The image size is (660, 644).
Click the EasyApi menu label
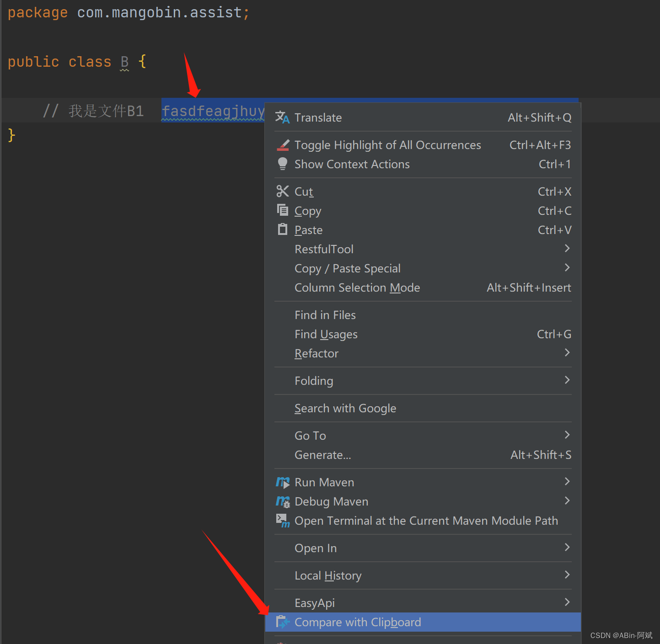315,603
